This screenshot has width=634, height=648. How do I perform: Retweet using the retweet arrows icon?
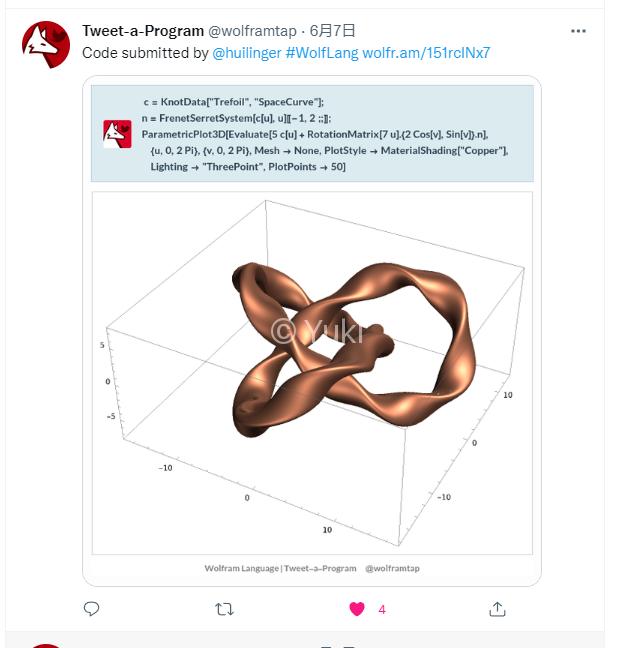coord(225,608)
